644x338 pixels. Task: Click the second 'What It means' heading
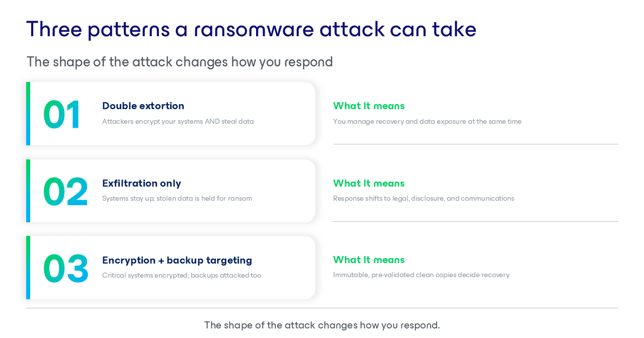pos(369,183)
